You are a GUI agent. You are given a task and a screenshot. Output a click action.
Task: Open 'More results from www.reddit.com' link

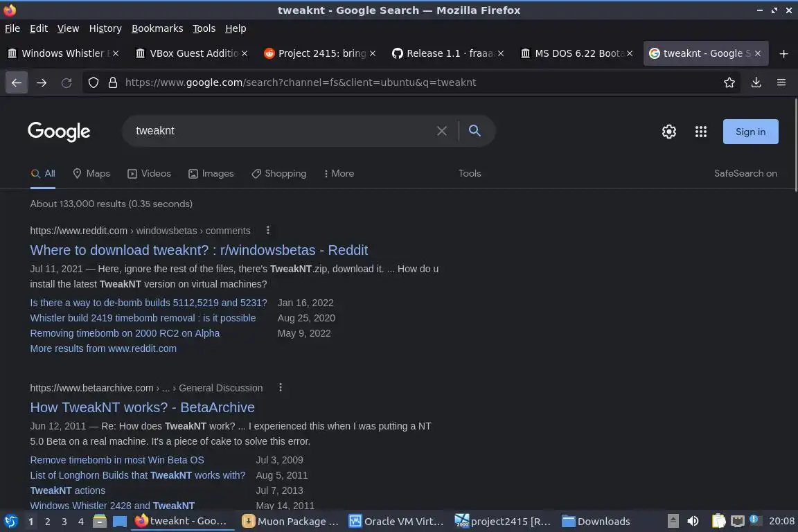[103, 348]
